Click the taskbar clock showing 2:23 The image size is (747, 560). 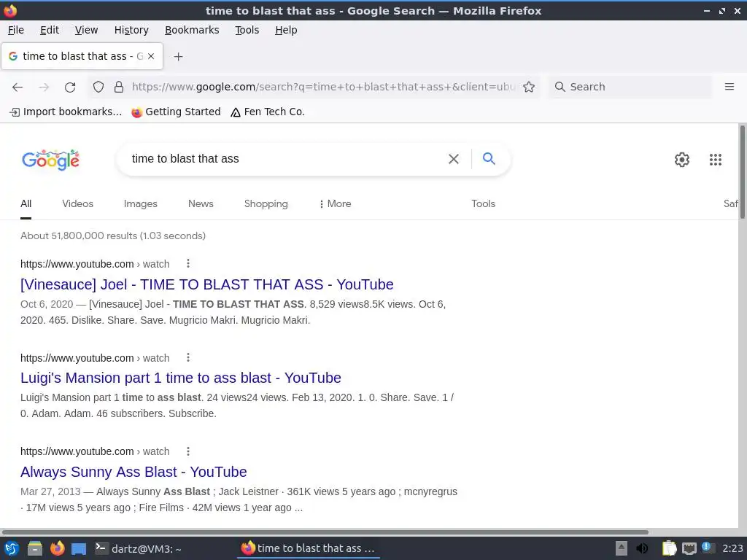coord(732,548)
